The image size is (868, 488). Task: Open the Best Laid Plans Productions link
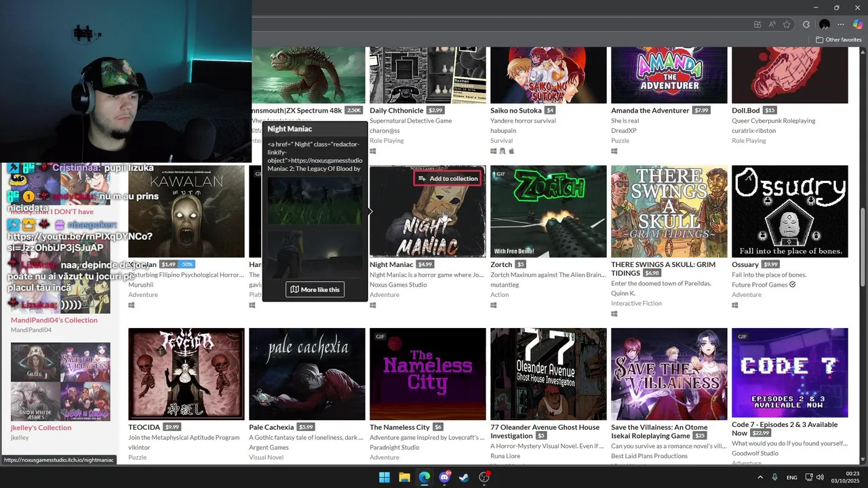(x=650, y=456)
